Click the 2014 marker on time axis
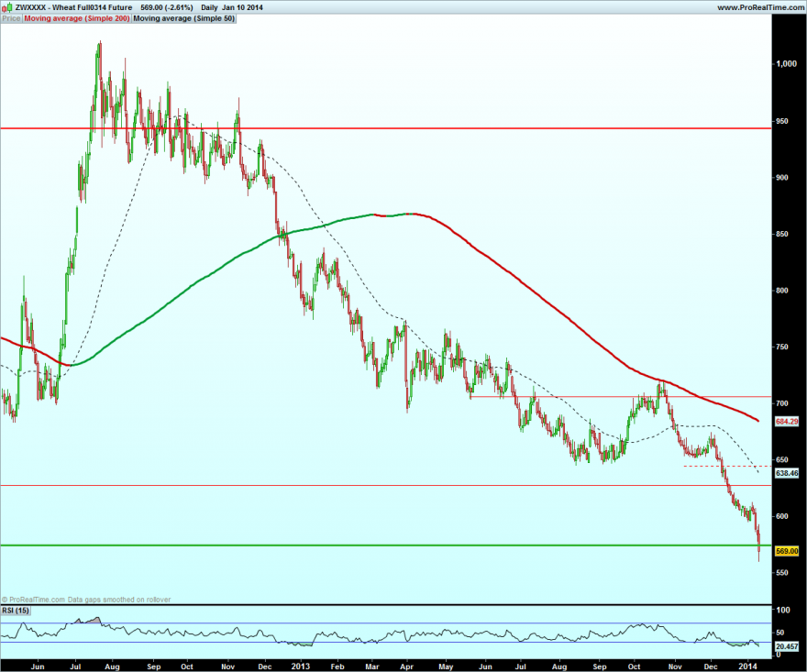Viewport: 807px width, 672px height. pyautogui.click(x=747, y=666)
